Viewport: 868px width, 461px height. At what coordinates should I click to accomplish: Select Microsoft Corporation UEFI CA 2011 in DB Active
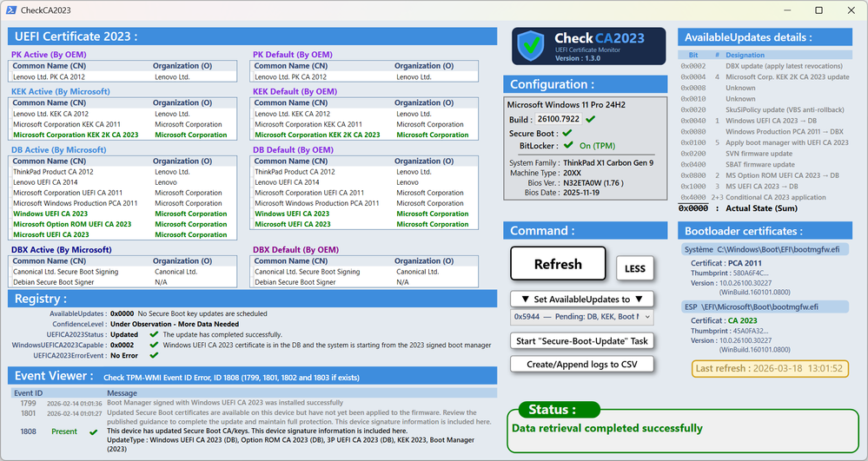coord(123,193)
